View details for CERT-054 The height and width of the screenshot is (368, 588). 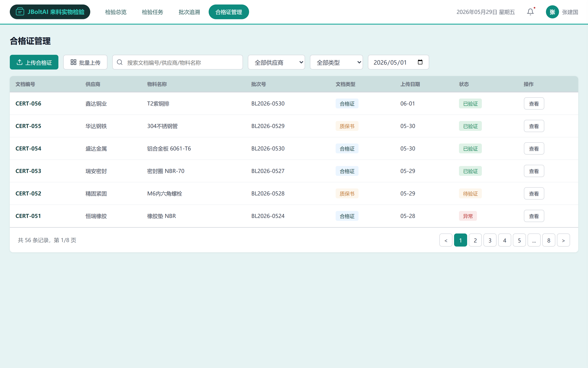point(534,148)
